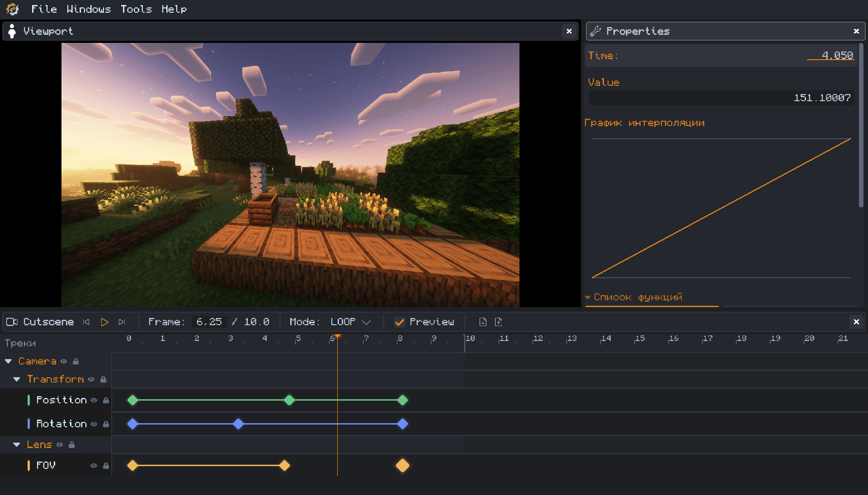Close the Viewport panel

(x=569, y=31)
